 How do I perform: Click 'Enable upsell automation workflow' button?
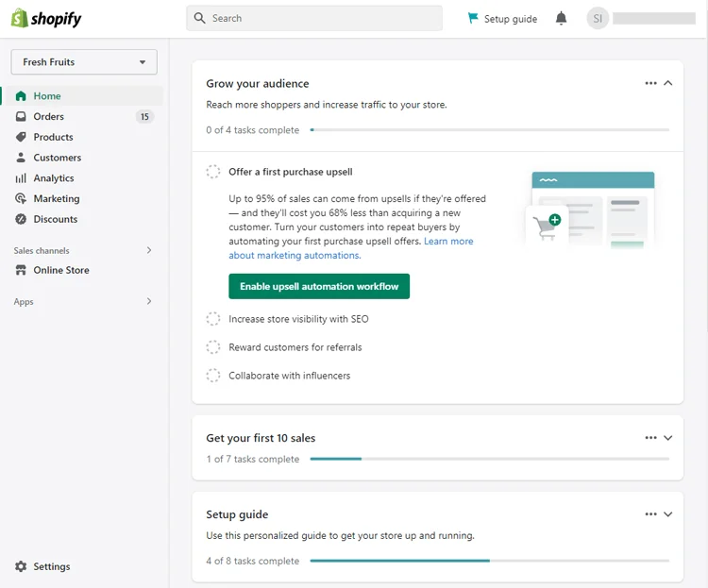[319, 286]
